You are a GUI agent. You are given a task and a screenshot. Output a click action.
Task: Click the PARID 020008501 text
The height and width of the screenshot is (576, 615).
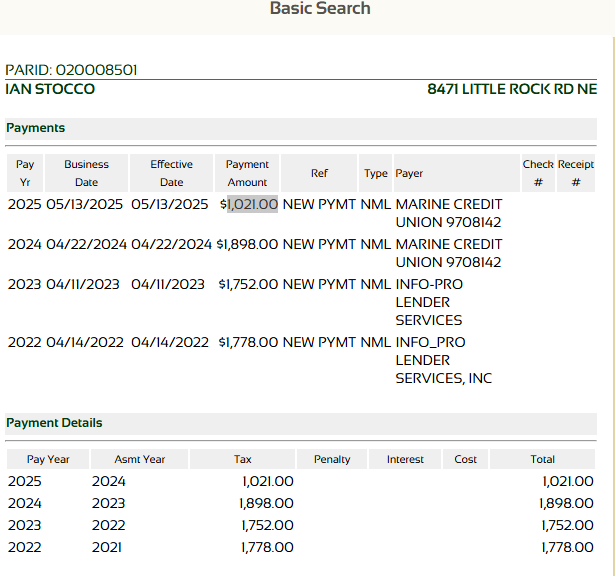[72, 70]
